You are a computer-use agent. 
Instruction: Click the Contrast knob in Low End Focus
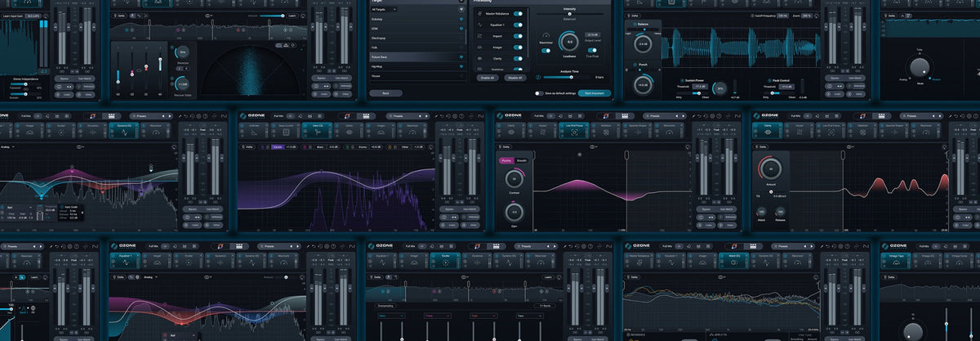point(514,179)
